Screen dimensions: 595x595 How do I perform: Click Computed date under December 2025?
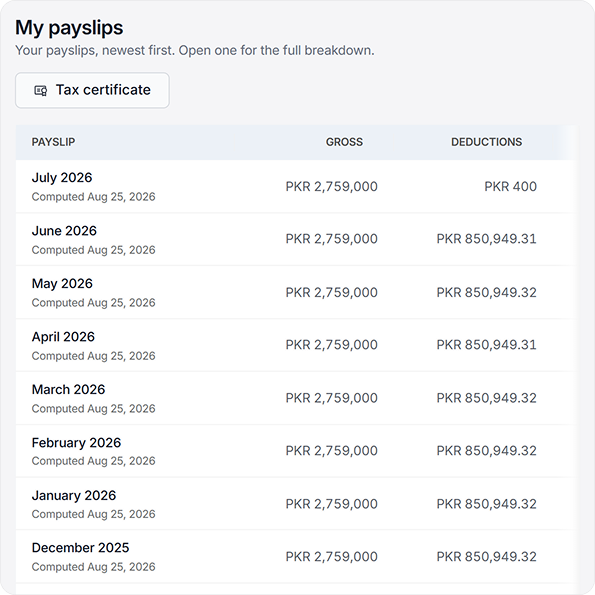93,567
